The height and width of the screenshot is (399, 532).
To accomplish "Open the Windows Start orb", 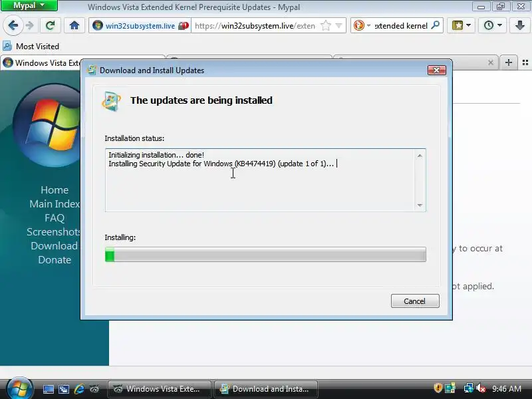I will (20, 388).
